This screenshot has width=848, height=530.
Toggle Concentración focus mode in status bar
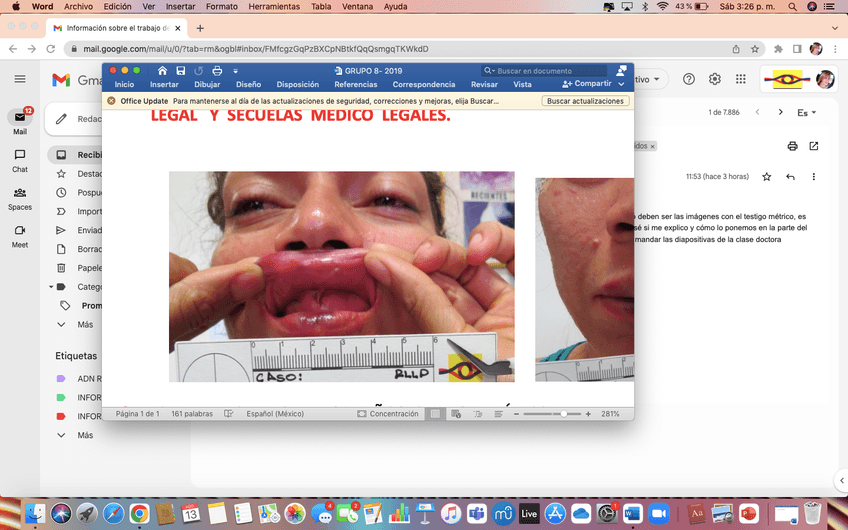[388, 414]
